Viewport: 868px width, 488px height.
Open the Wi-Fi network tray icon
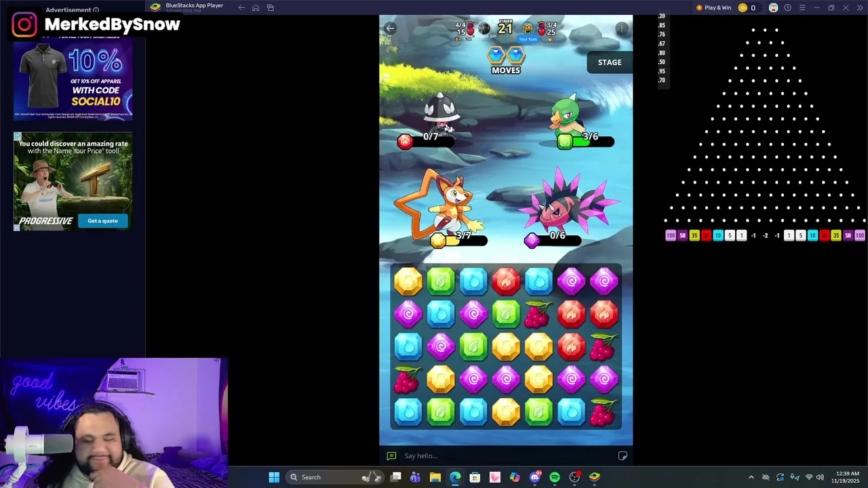pyautogui.click(x=808, y=477)
